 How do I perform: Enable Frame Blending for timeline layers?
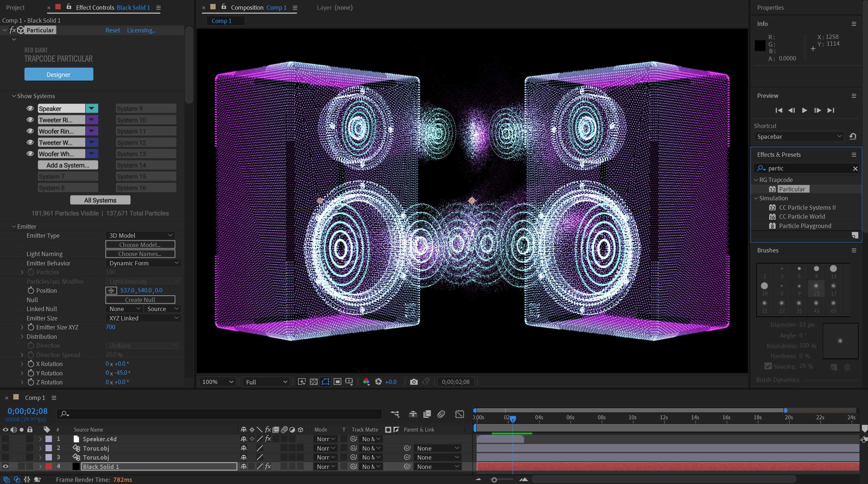(427, 414)
